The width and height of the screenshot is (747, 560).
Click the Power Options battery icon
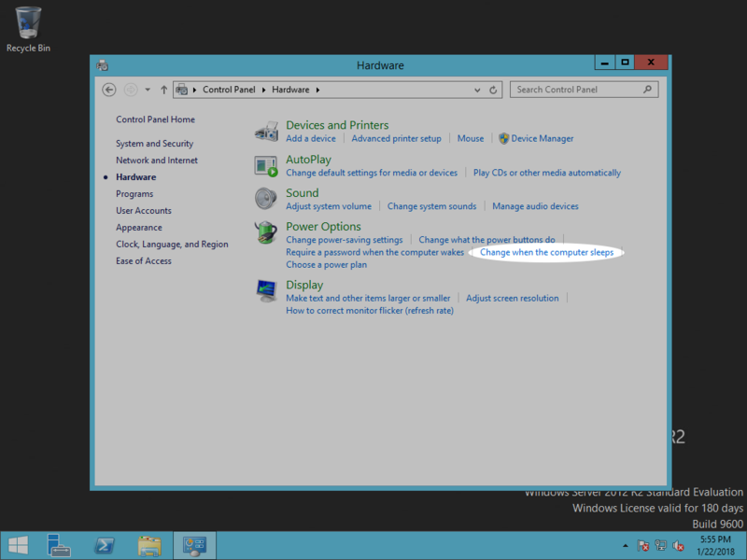(267, 232)
